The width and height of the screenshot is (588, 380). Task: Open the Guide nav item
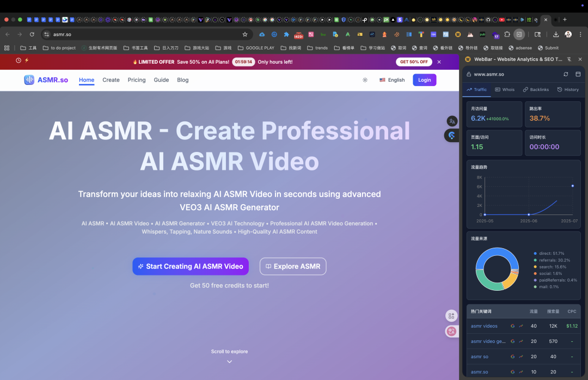coord(161,80)
